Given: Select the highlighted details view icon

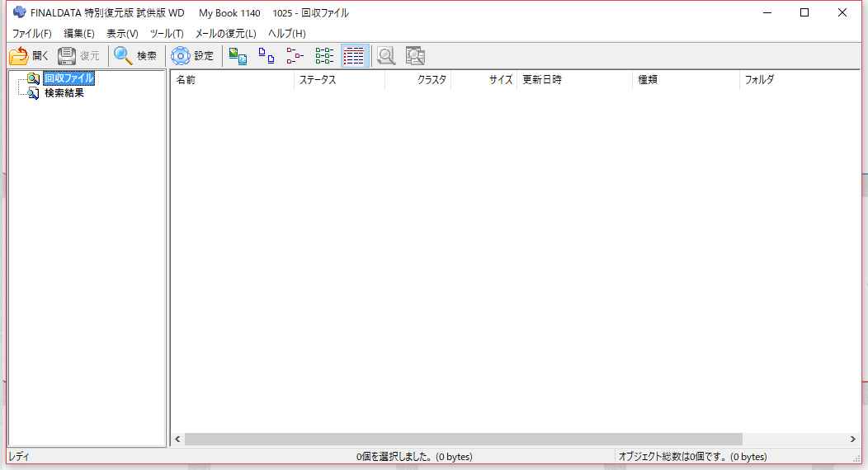Looking at the screenshot, I should (x=354, y=56).
